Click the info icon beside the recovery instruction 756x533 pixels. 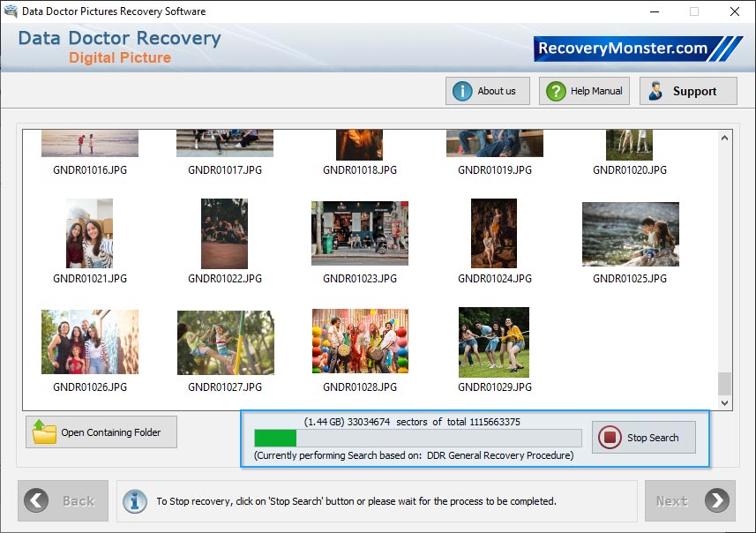[134, 500]
